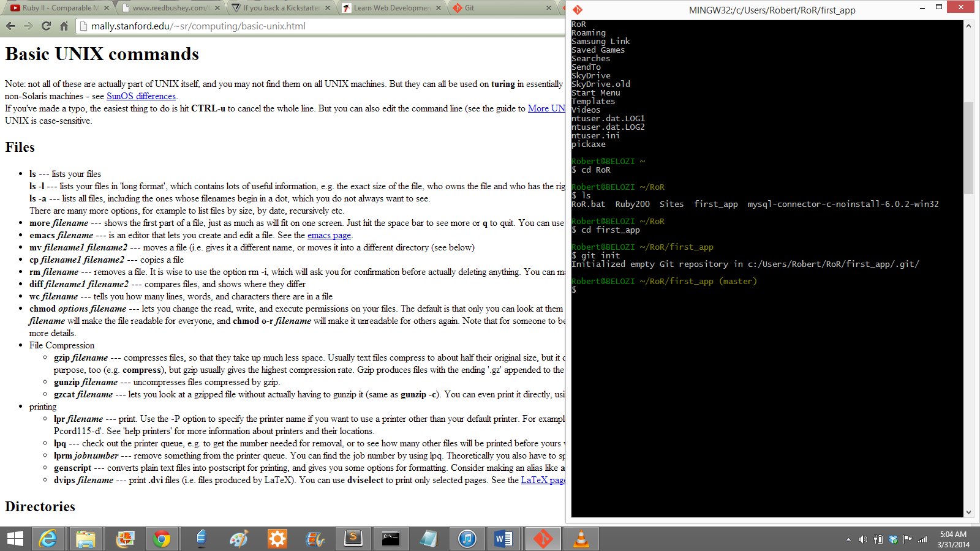Viewport: 980px width, 551px height.
Task: Switch to the Ruby II YouTube tab
Action: pos(60,8)
